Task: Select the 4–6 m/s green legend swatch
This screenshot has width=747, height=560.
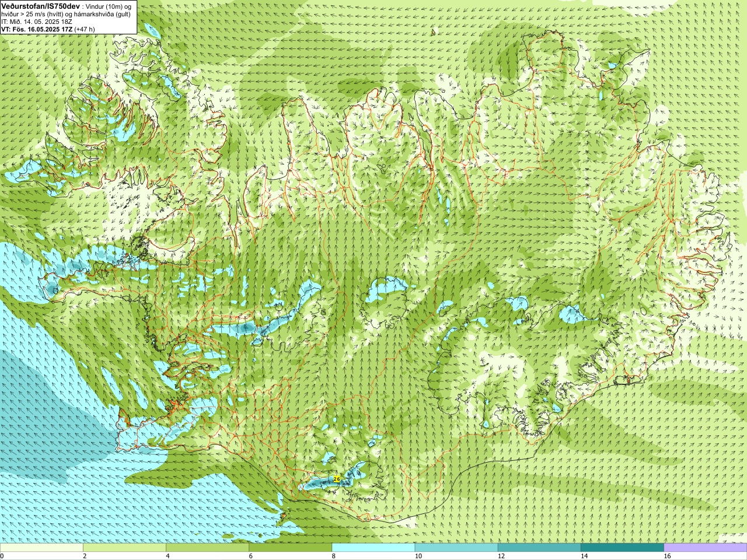Action: click(207, 548)
